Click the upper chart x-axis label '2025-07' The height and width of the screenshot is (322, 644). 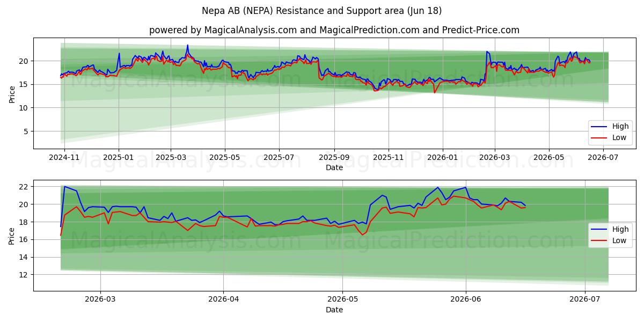279,157
